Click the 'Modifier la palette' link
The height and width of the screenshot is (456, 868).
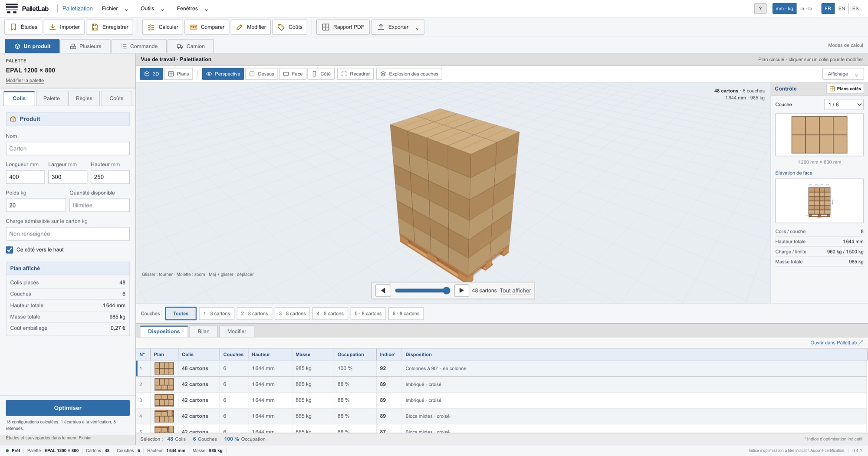[25, 80]
